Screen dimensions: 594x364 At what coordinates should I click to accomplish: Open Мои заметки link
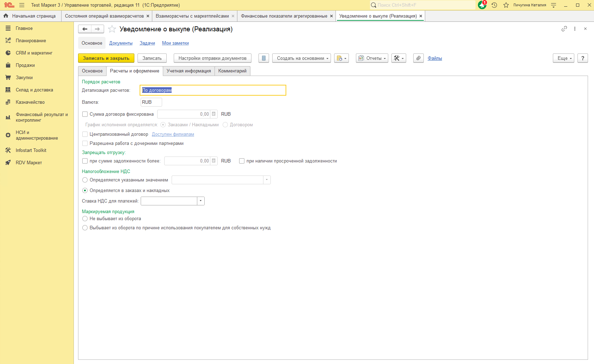coord(175,43)
